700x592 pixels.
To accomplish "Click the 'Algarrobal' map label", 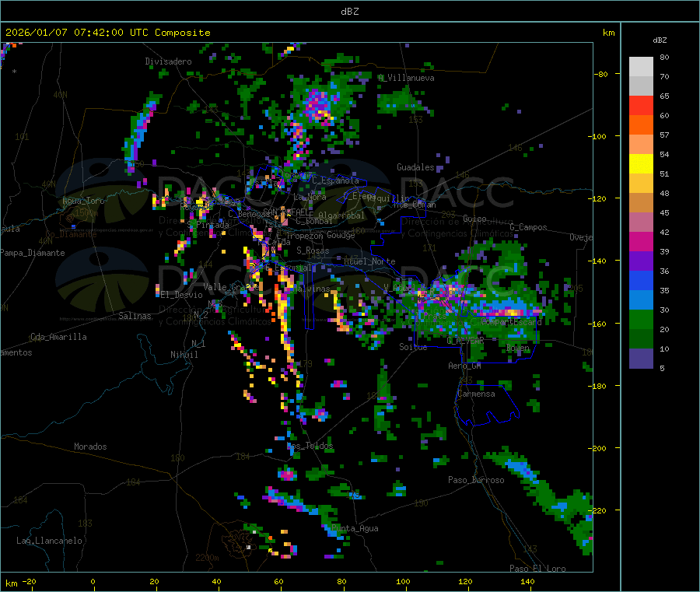I will (341, 215).
